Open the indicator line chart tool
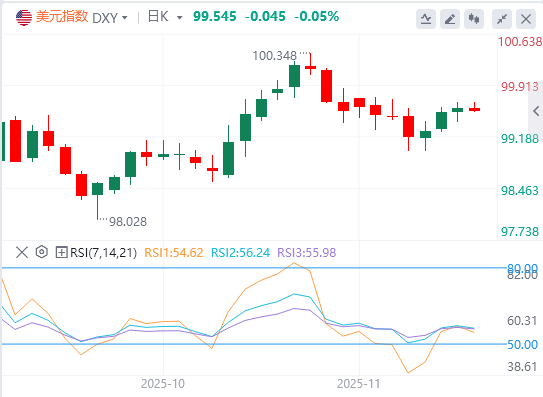This screenshot has width=543, height=397. (x=426, y=19)
